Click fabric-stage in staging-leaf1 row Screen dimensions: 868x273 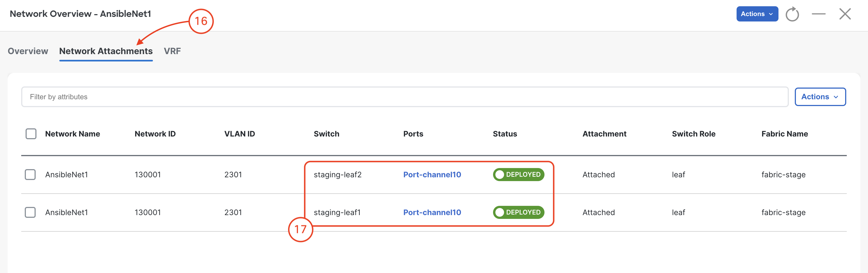783,212
